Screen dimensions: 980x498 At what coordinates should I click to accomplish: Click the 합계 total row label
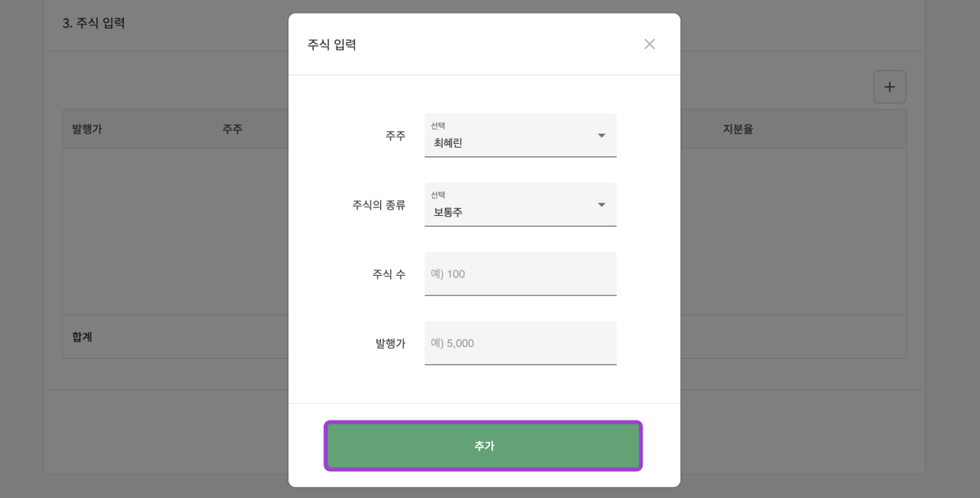click(x=82, y=337)
